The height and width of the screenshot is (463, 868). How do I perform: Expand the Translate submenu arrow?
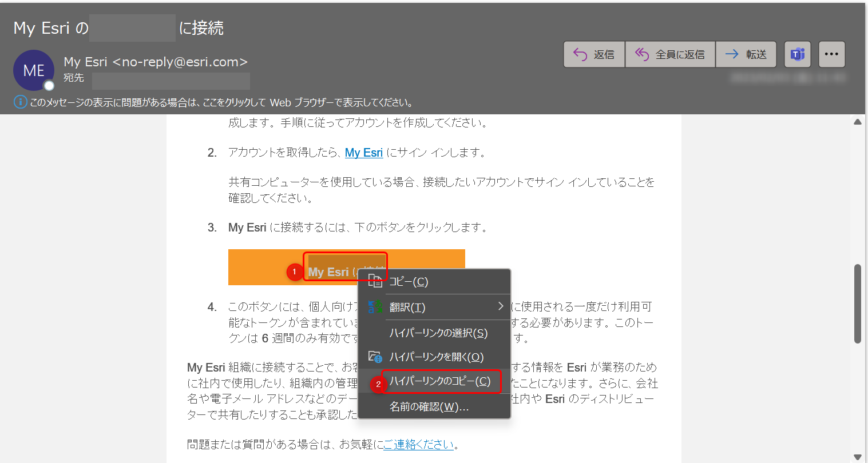501,306
